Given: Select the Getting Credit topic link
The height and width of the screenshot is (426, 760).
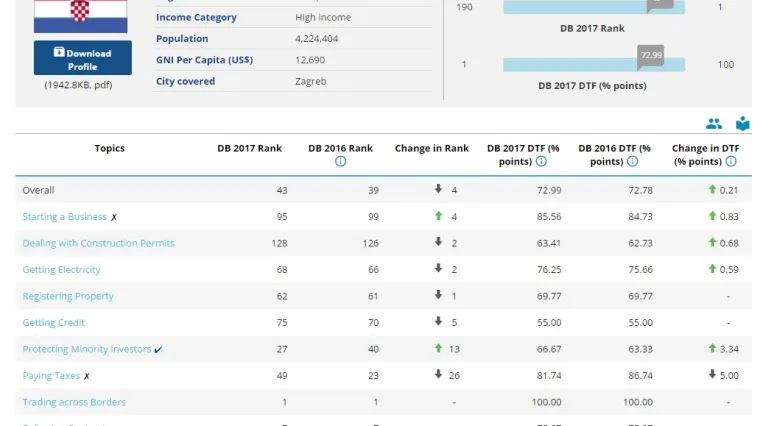Looking at the screenshot, I should click(53, 323).
